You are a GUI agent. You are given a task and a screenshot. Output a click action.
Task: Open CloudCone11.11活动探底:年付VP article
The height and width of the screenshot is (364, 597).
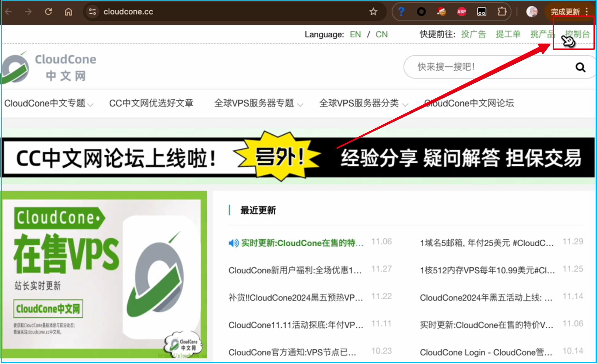(296, 325)
